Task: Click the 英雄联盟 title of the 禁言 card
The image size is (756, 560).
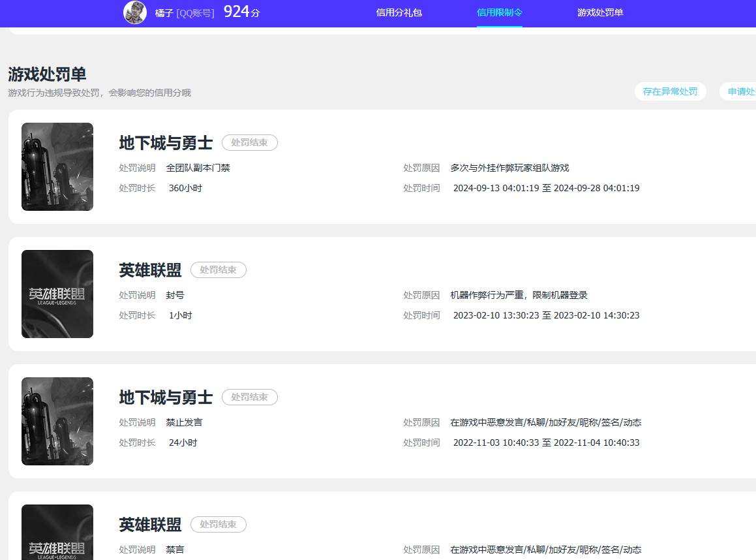Action: coord(151,525)
